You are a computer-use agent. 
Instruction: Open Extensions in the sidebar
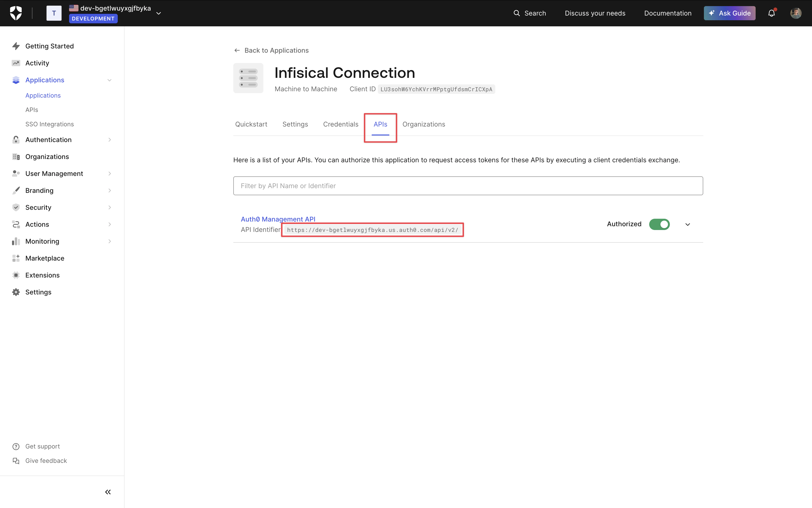pyautogui.click(x=43, y=275)
